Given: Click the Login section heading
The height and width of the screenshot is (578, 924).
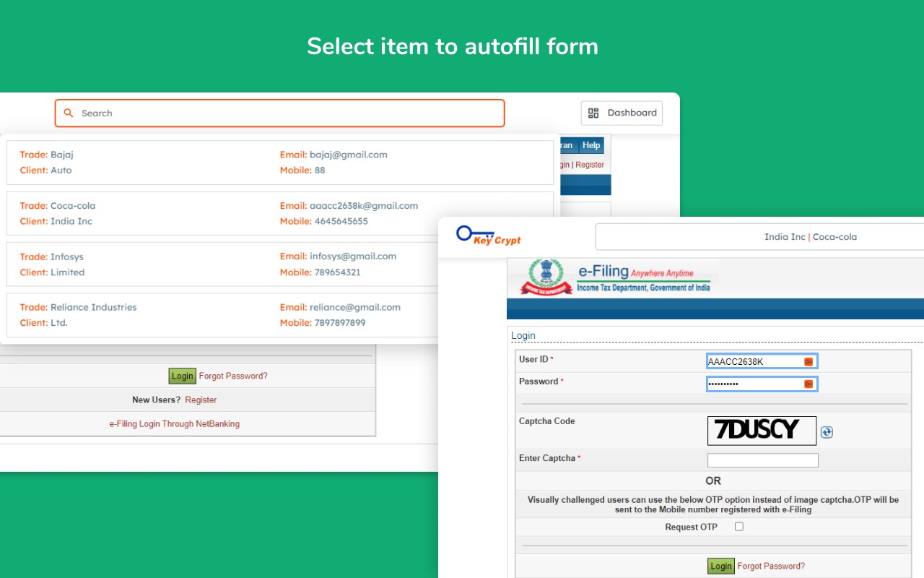Looking at the screenshot, I should (523, 336).
